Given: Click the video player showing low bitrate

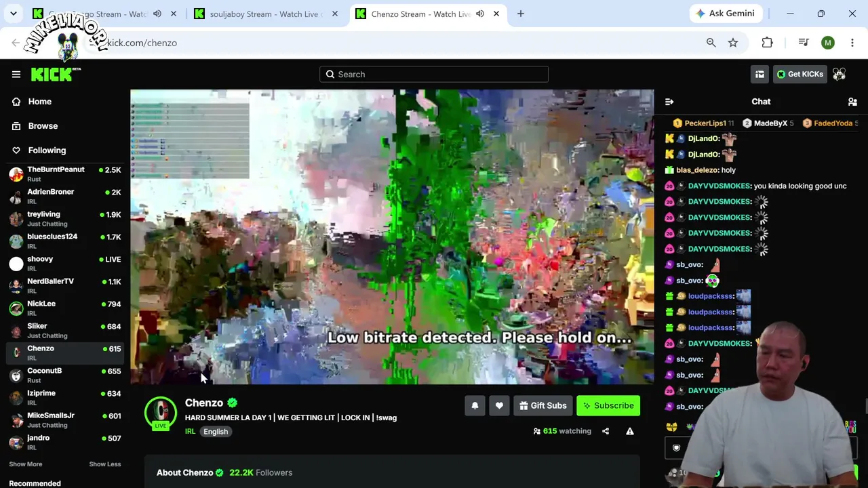Looking at the screenshot, I should (392, 237).
